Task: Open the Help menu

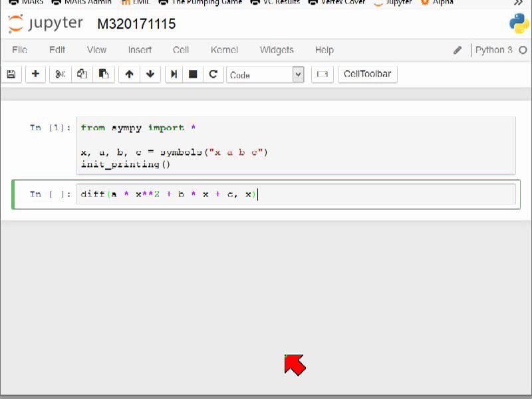Action: [325, 50]
